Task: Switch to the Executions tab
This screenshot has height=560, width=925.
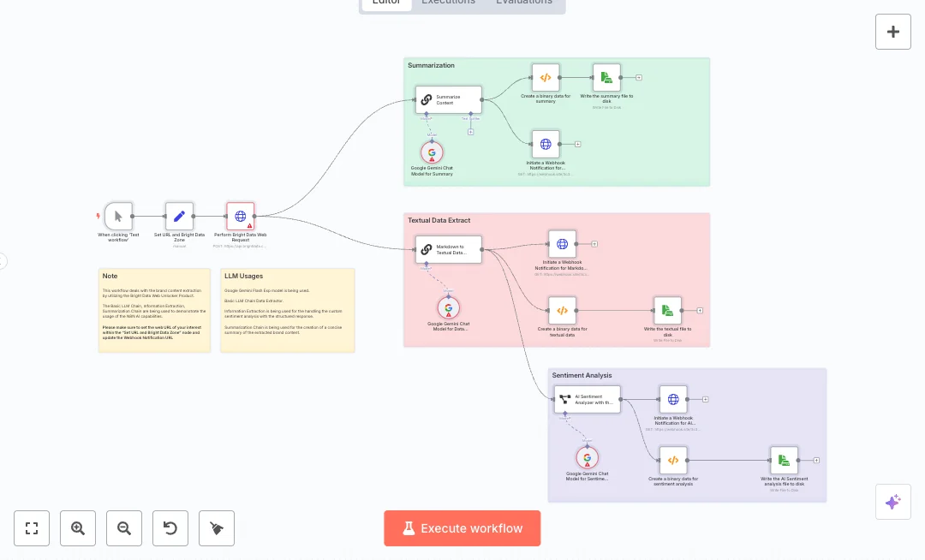Action: (448, 3)
